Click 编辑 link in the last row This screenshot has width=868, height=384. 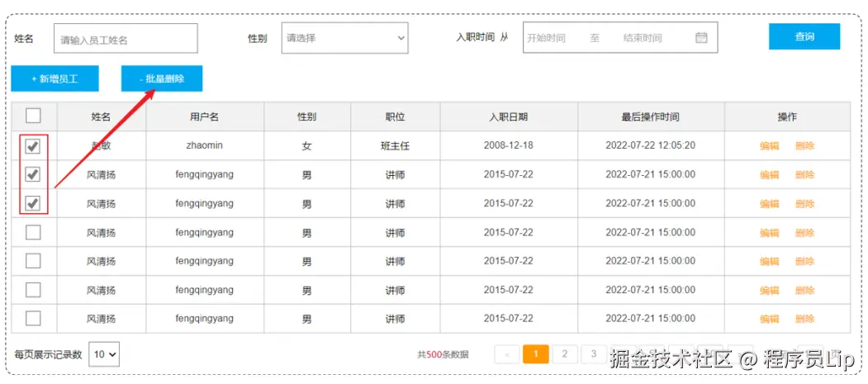[x=769, y=319]
